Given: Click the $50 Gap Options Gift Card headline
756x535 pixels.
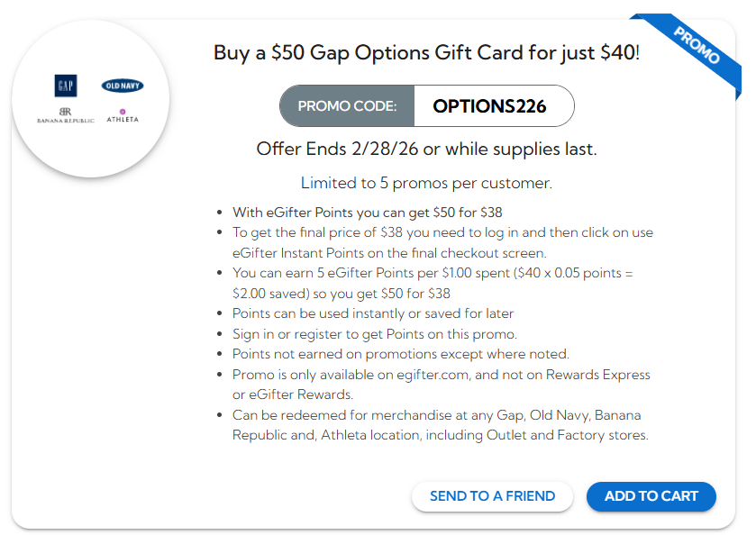Looking at the screenshot, I should coord(426,52).
